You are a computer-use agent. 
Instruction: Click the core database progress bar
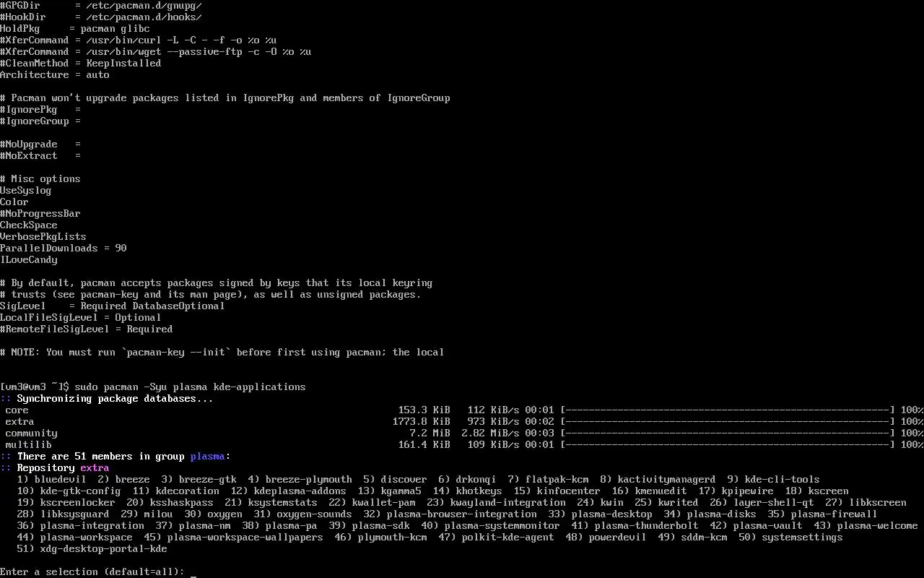point(728,410)
